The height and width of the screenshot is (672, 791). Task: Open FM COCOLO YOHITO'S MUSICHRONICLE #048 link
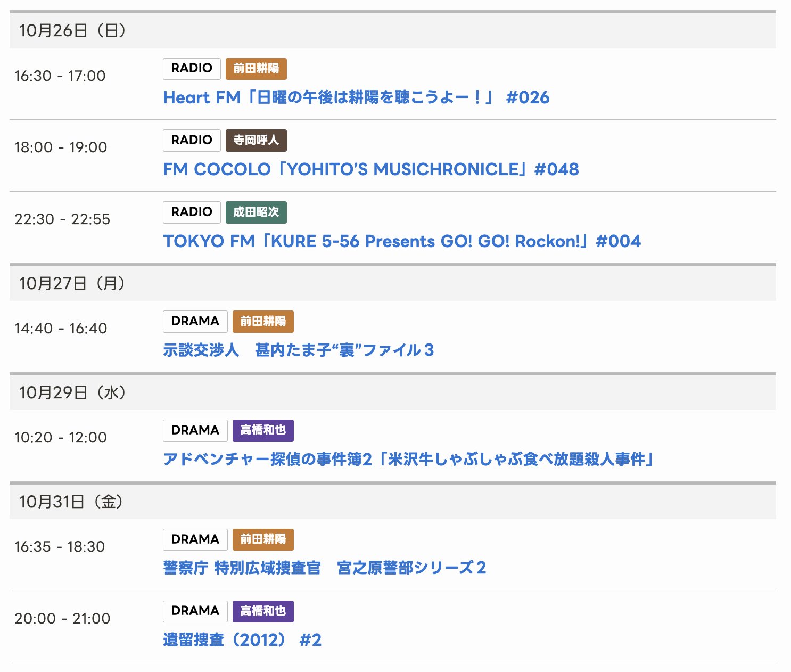click(x=370, y=169)
